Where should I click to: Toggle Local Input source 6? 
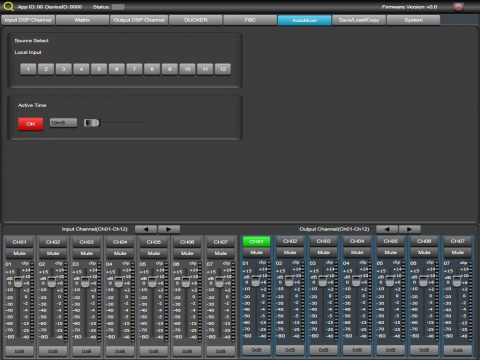(x=117, y=69)
